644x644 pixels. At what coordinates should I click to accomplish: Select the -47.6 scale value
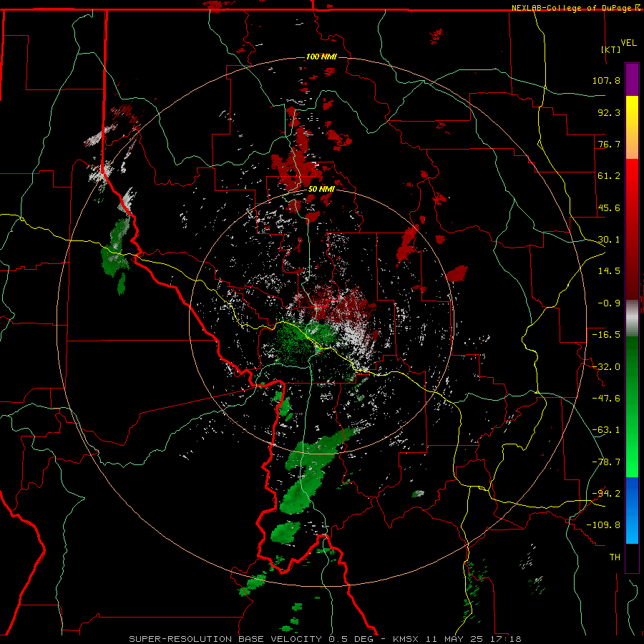(x=606, y=399)
